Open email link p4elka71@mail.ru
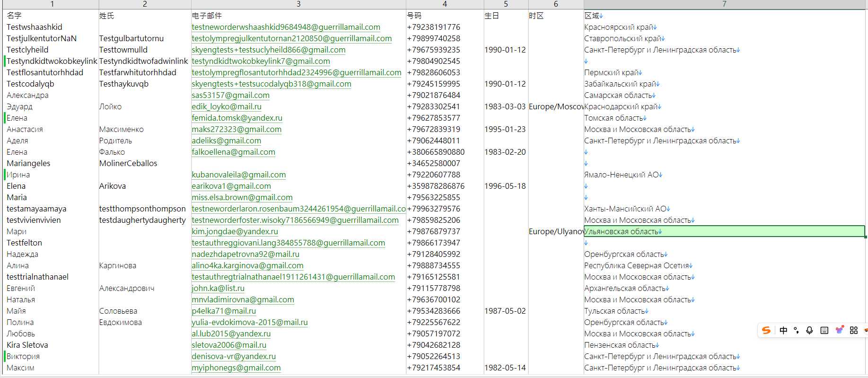 [224, 311]
